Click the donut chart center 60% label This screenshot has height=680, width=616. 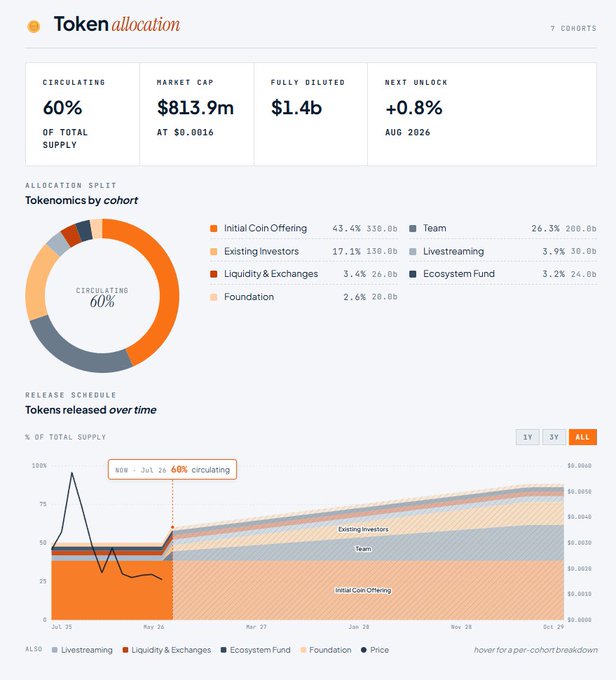click(102, 301)
